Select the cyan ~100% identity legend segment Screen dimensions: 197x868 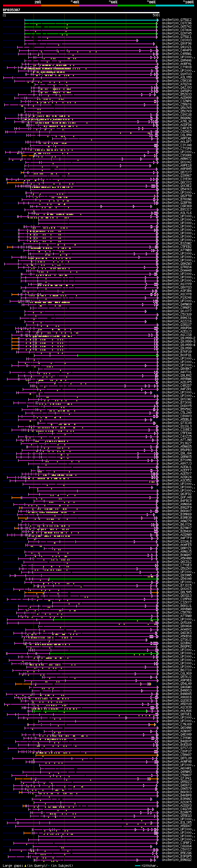[175, 6]
